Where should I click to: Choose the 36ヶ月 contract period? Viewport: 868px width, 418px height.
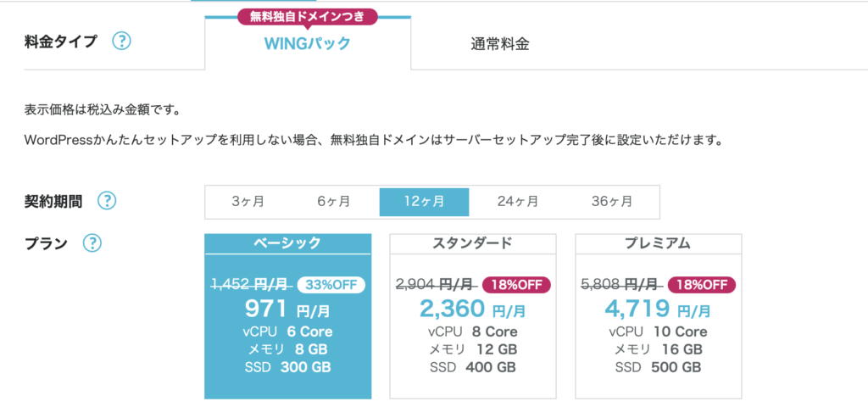click(612, 202)
